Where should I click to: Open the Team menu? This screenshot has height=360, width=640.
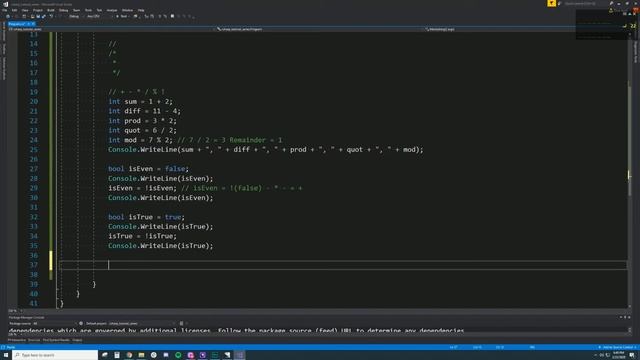pyautogui.click(x=76, y=10)
